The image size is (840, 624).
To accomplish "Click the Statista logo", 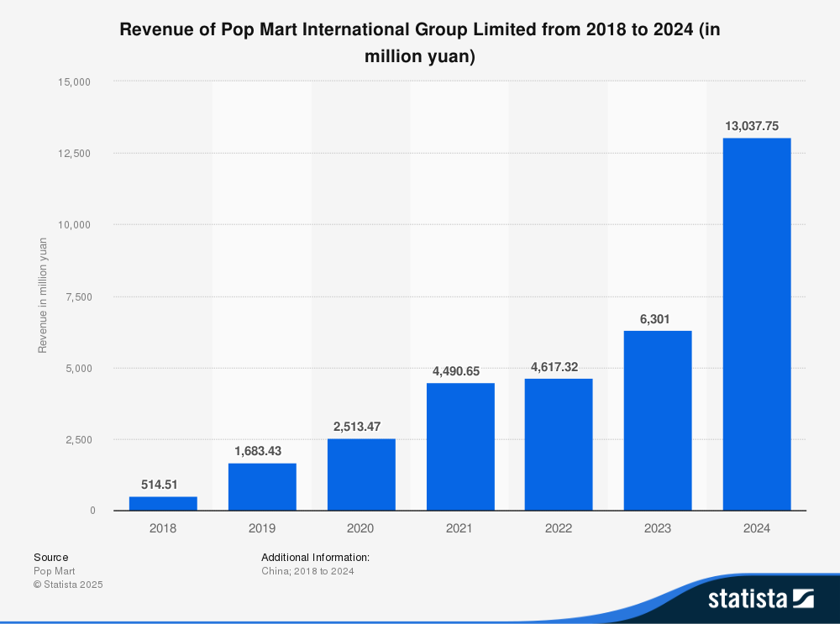I will [761, 598].
